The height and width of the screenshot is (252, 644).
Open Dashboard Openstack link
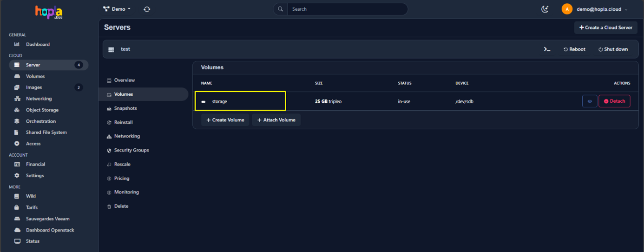50,230
